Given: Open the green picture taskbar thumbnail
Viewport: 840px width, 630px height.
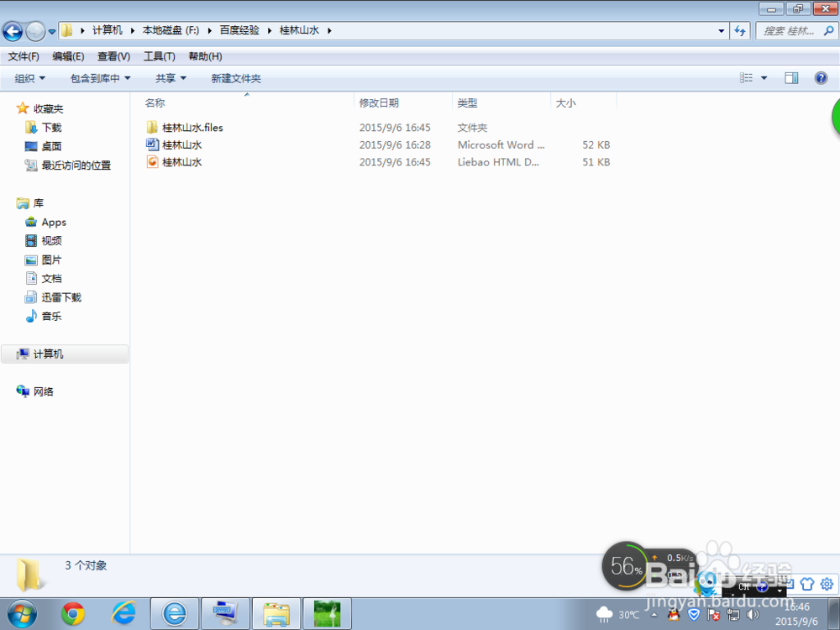Looking at the screenshot, I should 327,614.
